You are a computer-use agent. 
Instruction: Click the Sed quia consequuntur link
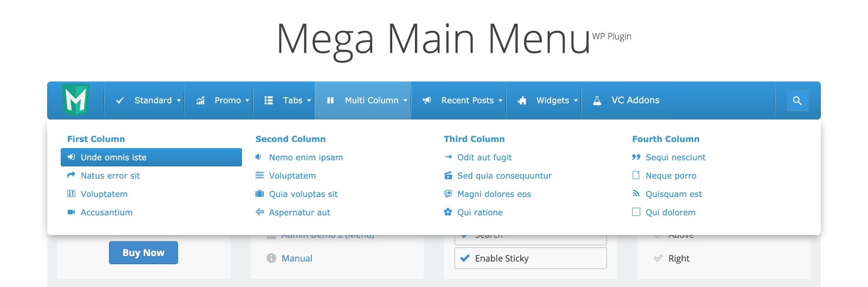pyautogui.click(x=504, y=176)
